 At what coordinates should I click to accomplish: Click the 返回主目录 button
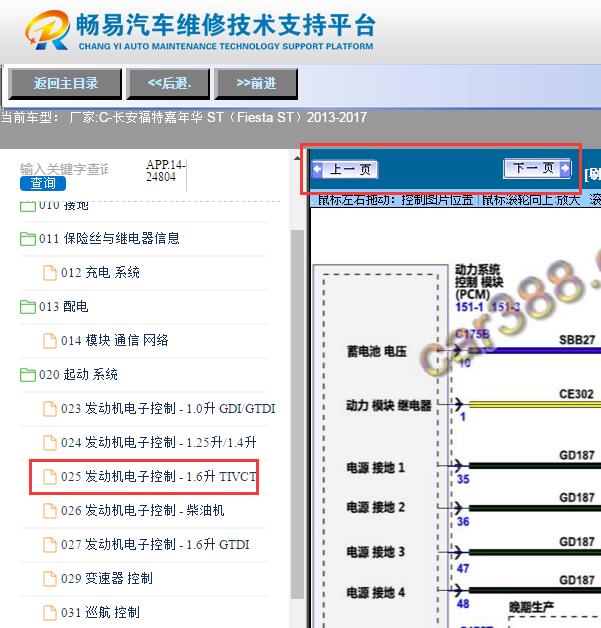click(x=65, y=83)
